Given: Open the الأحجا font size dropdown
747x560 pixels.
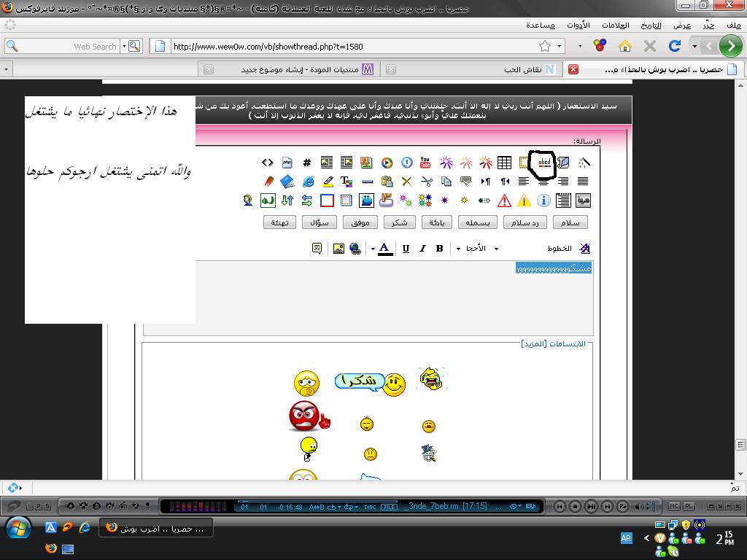Looking at the screenshot, I should (x=477, y=249).
